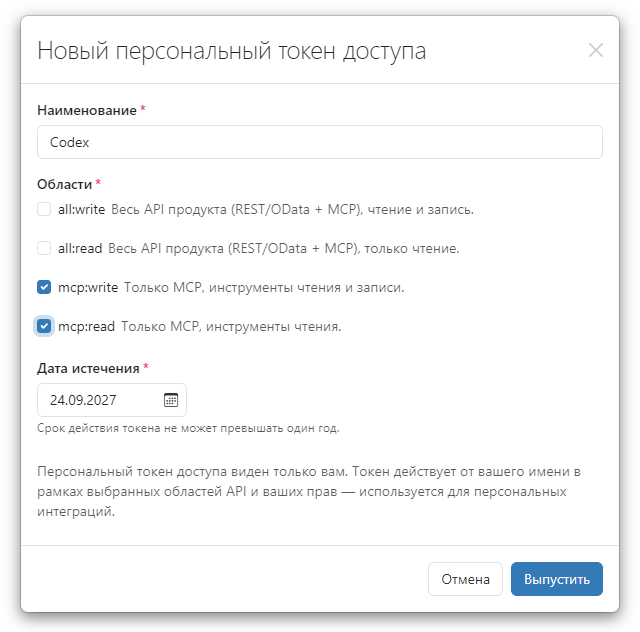
Task: Click the 'Наименование' field label
Action: [87, 110]
